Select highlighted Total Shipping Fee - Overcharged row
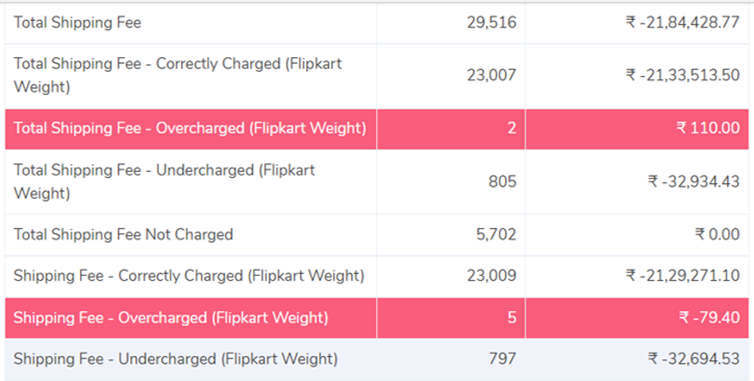754x381 pixels. click(377, 128)
